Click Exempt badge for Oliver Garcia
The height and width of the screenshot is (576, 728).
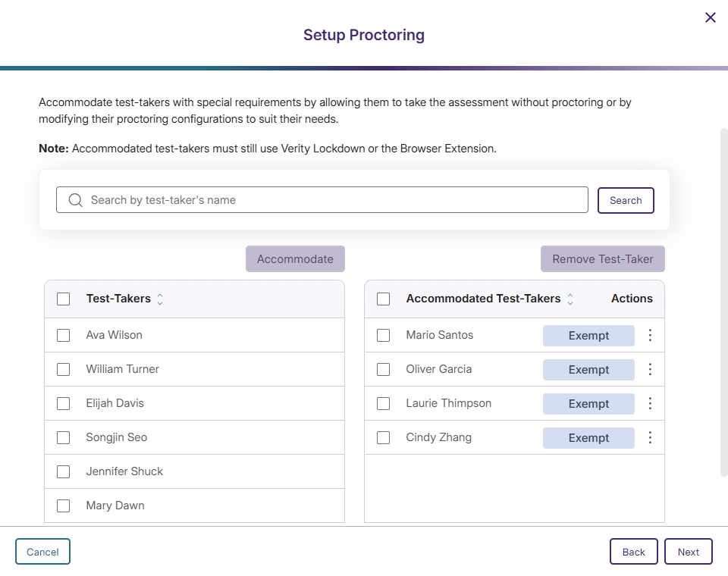point(588,370)
